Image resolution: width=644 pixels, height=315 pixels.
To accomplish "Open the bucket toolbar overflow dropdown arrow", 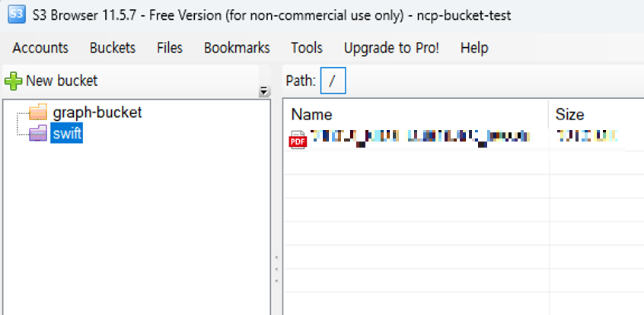I will (263, 91).
